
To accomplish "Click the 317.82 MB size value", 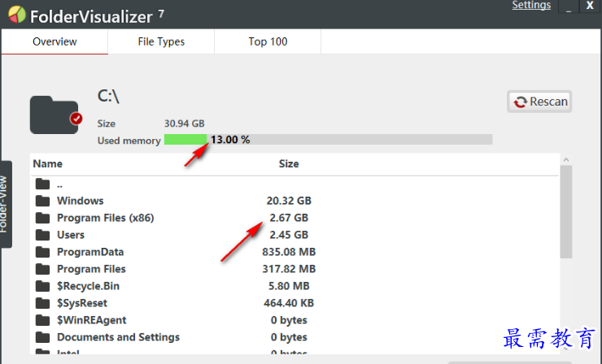I will pos(289,269).
